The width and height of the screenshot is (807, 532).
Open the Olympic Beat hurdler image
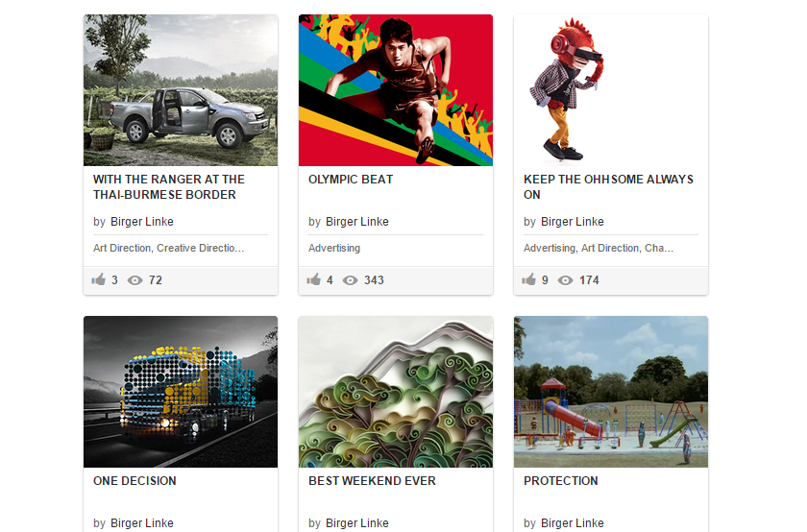(396, 90)
